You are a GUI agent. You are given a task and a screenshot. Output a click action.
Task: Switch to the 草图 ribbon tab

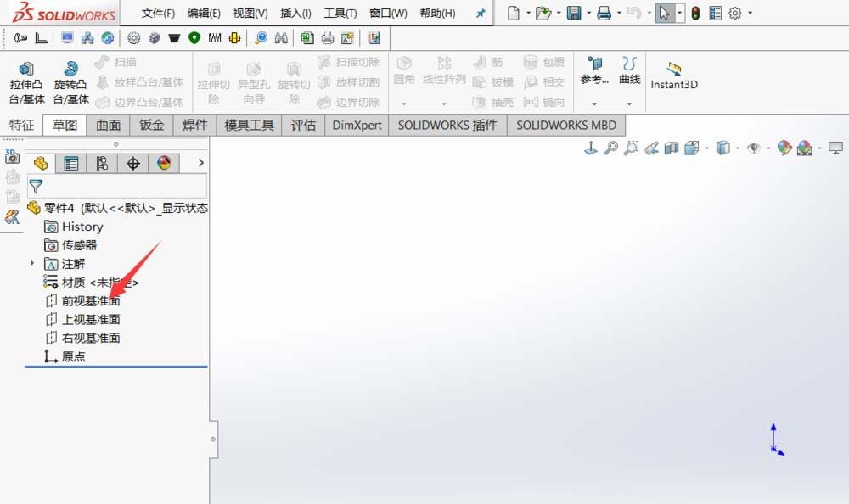65,125
